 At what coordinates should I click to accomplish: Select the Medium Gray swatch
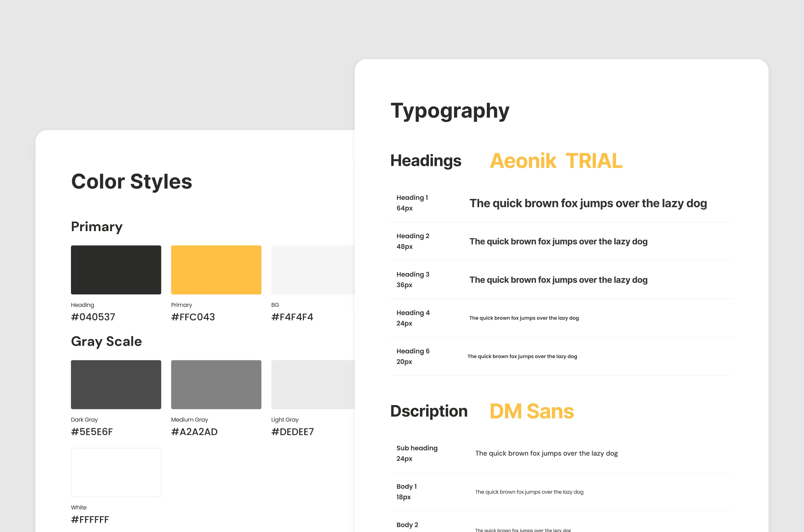(216, 385)
